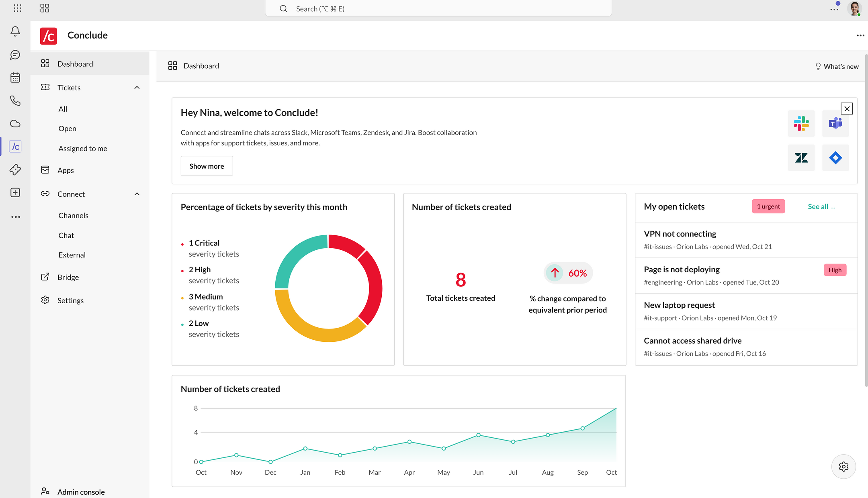Open Conclude app header ellipsis menu
This screenshot has height=498, width=868.
(x=860, y=35)
